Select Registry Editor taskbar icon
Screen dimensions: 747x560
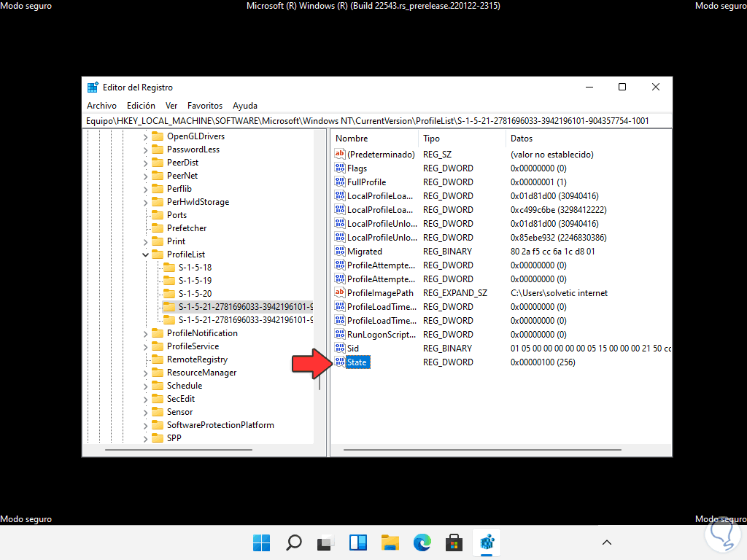tap(487, 542)
